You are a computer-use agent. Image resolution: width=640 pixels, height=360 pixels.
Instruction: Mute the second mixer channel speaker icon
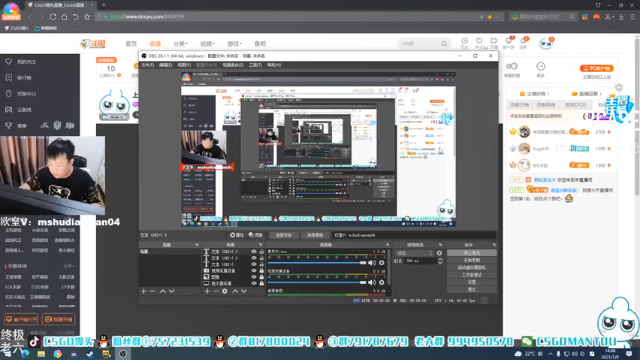(372, 282)
